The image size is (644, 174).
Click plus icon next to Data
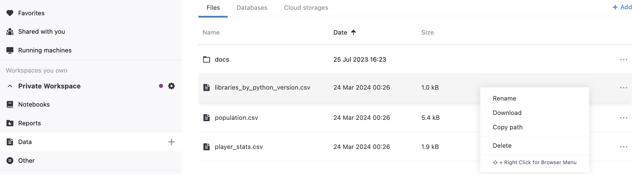point(171,142)
